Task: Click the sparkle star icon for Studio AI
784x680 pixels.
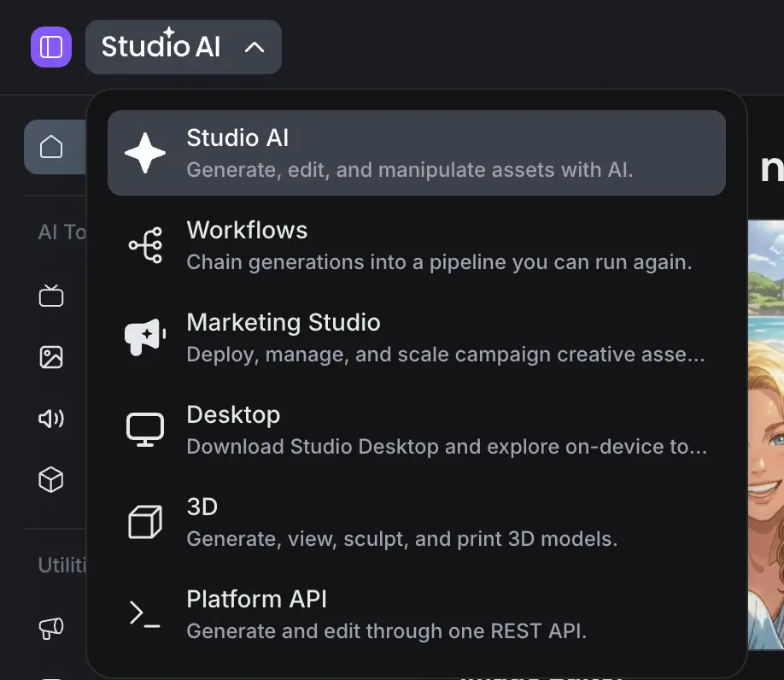Action: (145, 153)
